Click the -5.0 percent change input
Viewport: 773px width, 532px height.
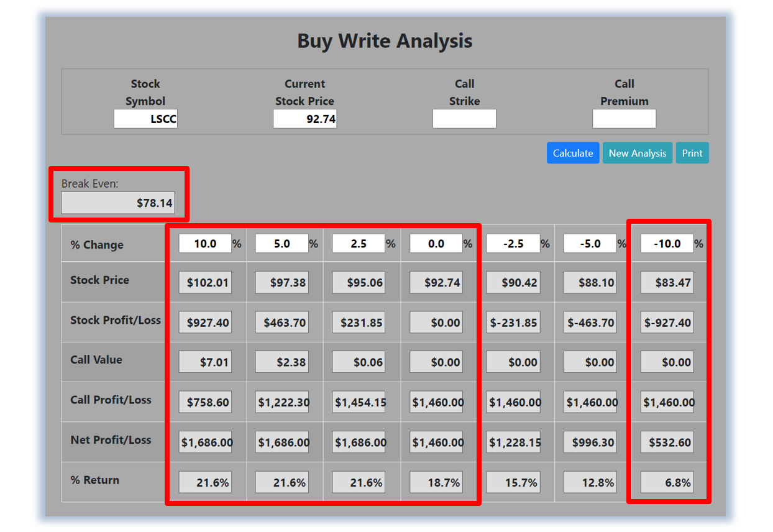pyautogui.click(x=590, y=244)
